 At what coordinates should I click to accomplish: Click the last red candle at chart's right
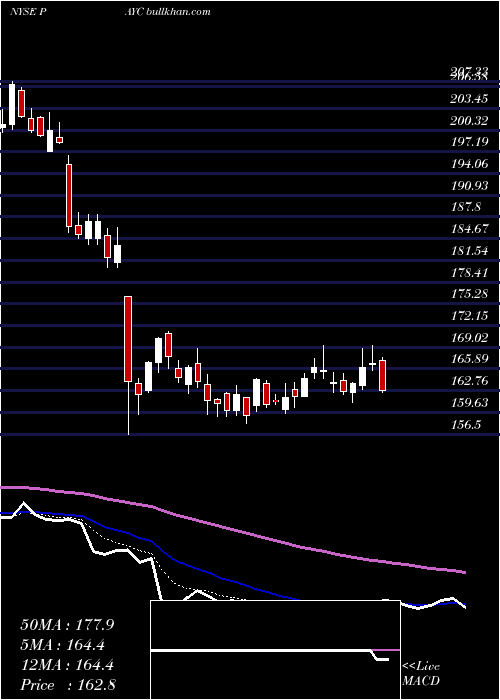coord(383,375)
